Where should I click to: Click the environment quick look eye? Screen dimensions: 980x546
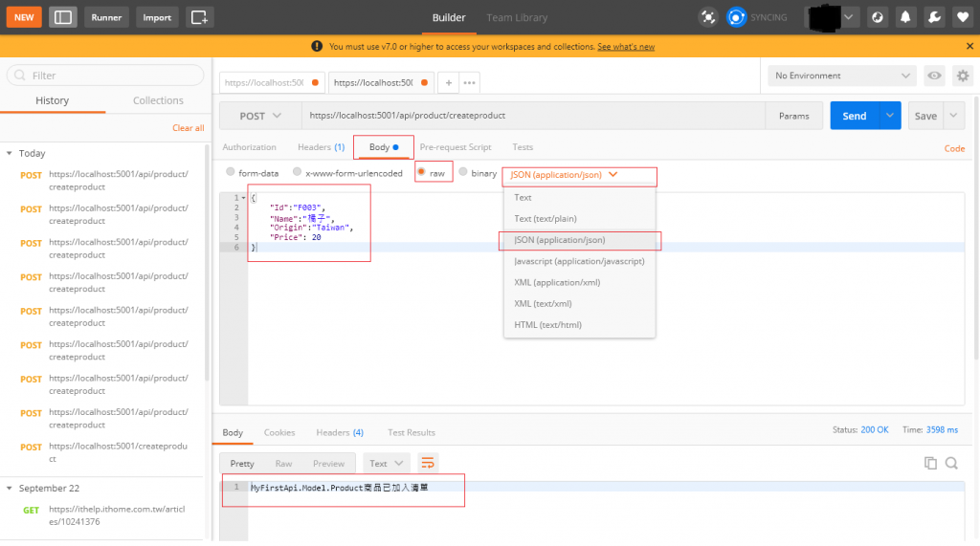[934, 76]
